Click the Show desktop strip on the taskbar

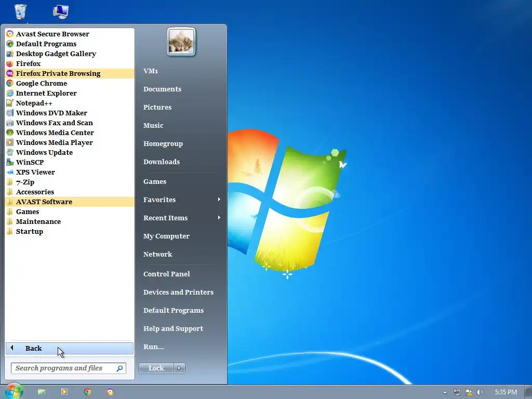pos(528,392)
